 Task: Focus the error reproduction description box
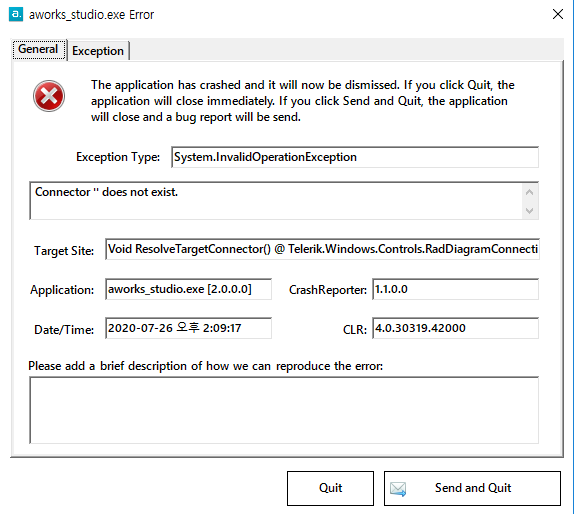(x=284, y=410)
